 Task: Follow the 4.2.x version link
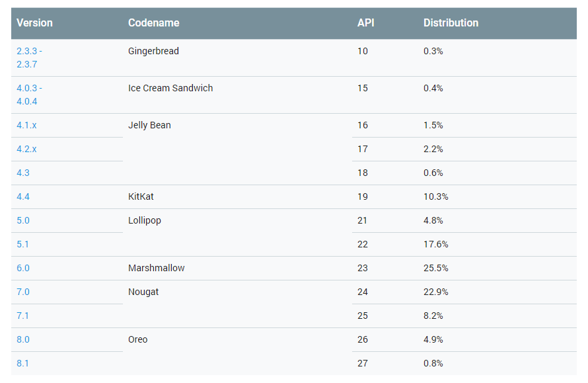click(x=26, y=149)
